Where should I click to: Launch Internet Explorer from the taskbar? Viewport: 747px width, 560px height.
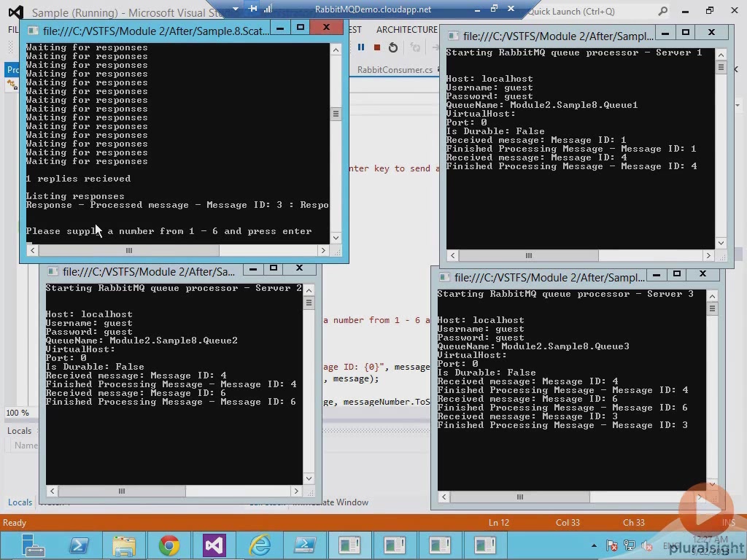click(260, 545)
